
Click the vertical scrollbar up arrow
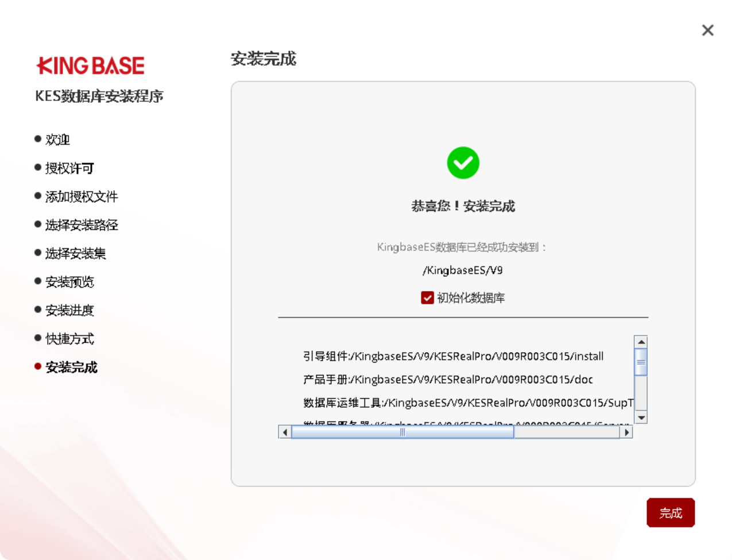(641, 342)
